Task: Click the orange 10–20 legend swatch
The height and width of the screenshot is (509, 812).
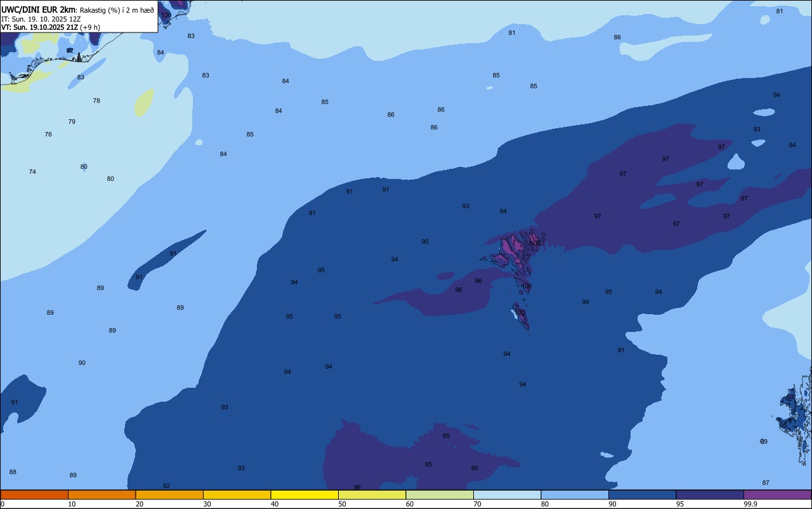Action: tap(101, 494)
